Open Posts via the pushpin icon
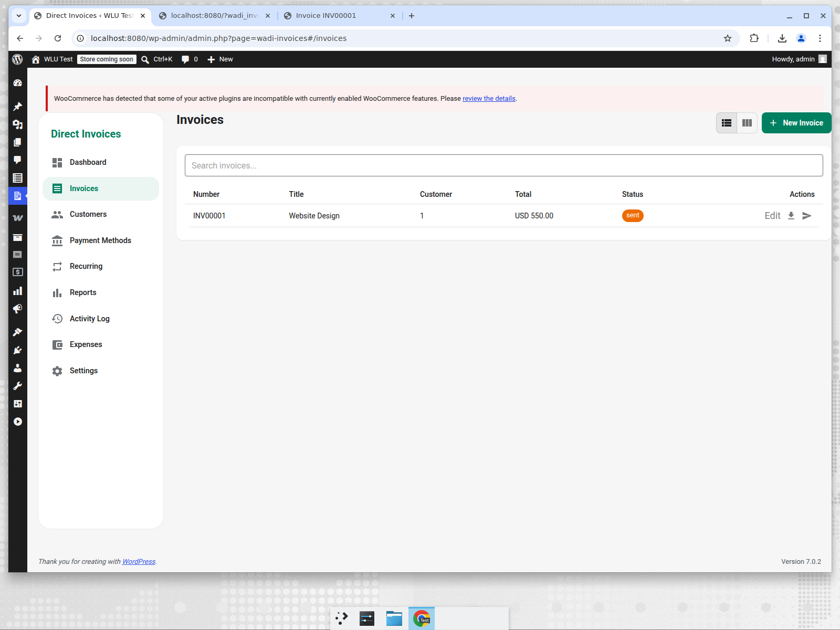This screenshot has height=630, width=840. tap(17, 107)
